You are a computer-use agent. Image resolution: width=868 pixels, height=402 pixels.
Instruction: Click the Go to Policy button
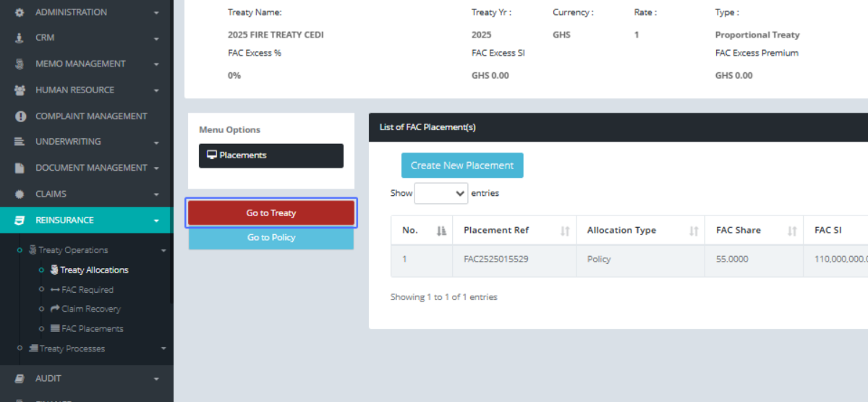[271, 238]
